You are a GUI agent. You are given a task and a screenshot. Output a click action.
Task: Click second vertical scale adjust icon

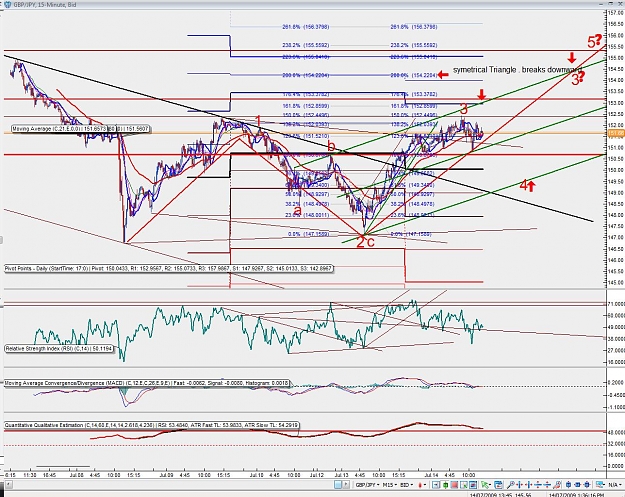547,485
